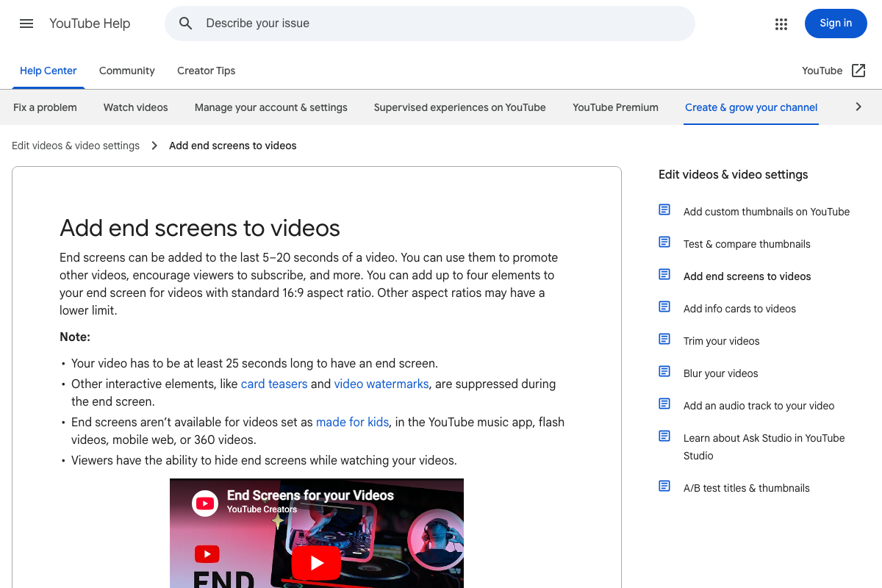The height and width of the screenshot is (588, 882).
Task: Open Add an audio track article
Action: pyautogui.click(x=759, y=406)
